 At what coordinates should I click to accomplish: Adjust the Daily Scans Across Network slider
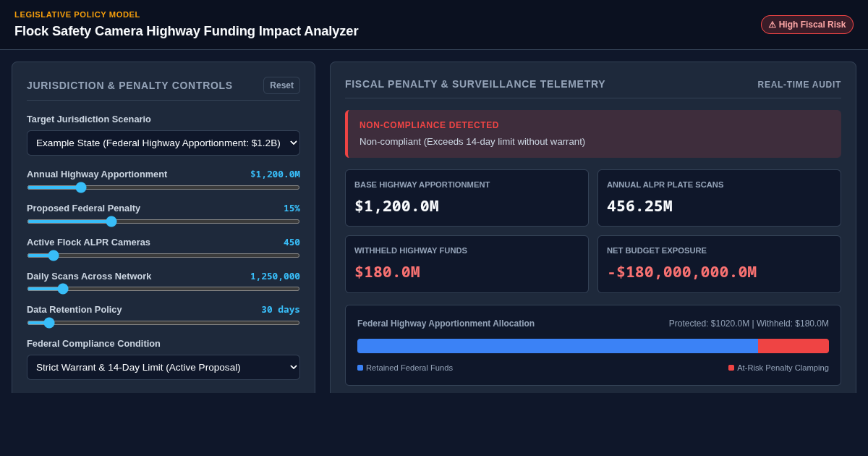point(163,289)
